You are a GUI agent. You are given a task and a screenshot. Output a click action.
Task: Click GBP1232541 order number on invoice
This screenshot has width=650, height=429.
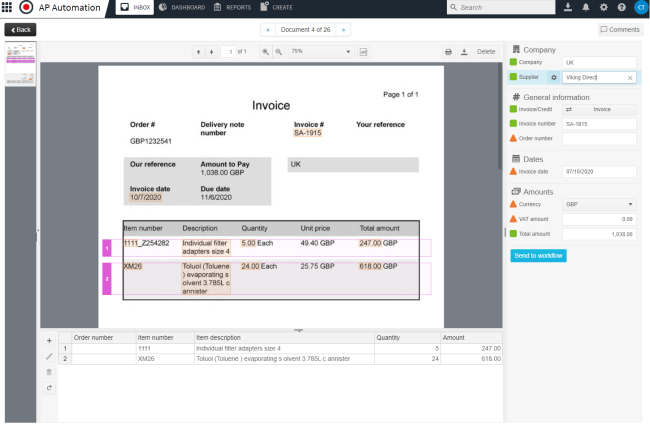pyautogui.click(x=150, y=141)
